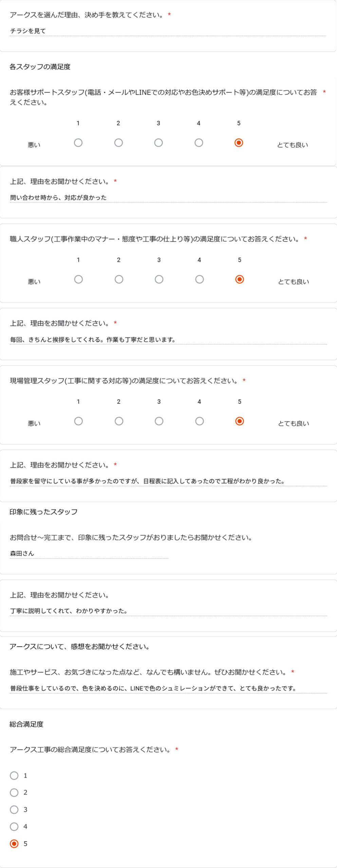This screenshot has height=868, width=337.
Task: Select overall satisfaction option 3
Action: (x=14, y=810)
